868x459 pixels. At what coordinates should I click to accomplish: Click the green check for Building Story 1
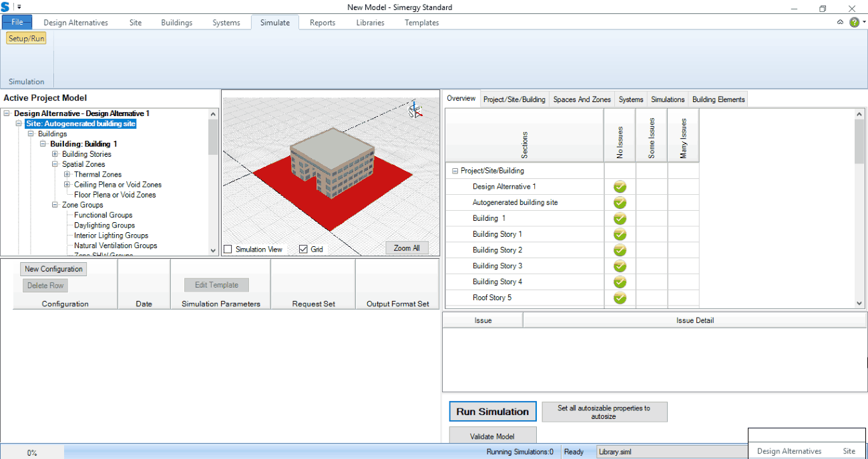click(620, 234)
